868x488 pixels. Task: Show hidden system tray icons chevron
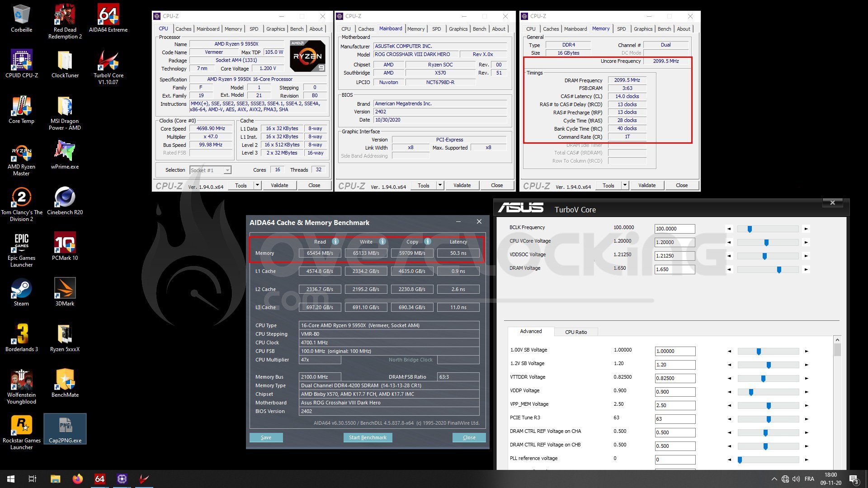click(x=774, y=479)
